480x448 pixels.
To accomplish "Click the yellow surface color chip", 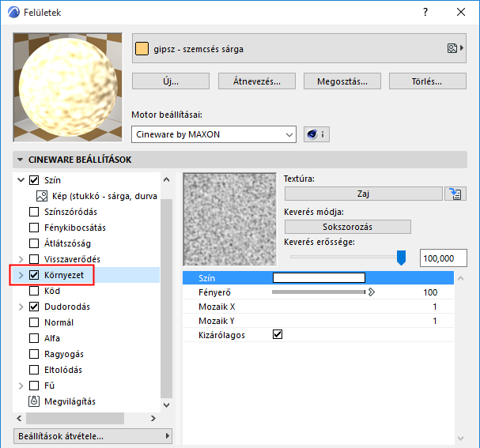I will 142,49.
